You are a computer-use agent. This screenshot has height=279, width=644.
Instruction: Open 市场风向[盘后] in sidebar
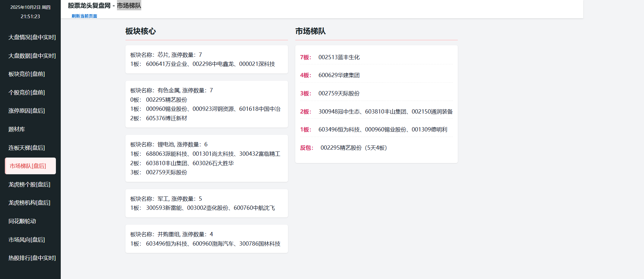27,240
